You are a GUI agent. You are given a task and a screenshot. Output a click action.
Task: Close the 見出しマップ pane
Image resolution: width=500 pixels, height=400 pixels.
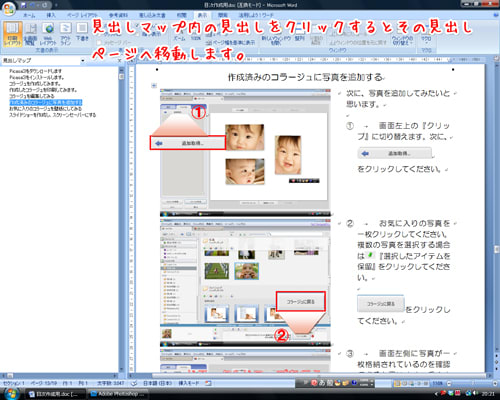click(119, 61)
